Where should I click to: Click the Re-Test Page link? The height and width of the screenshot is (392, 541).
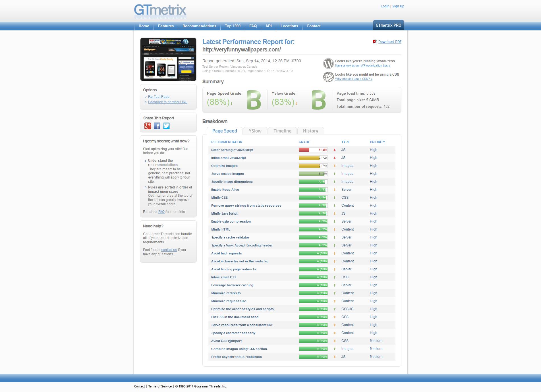[159, 97]
